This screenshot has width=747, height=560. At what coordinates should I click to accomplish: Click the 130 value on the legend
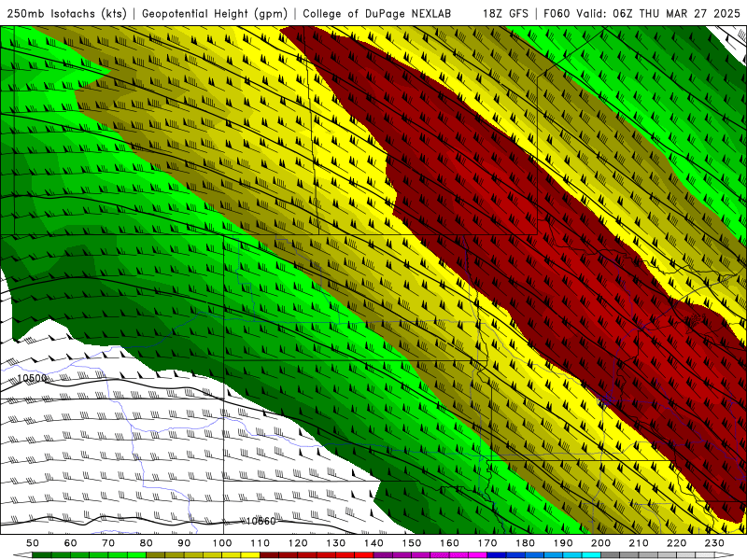(x=335, y=543)
